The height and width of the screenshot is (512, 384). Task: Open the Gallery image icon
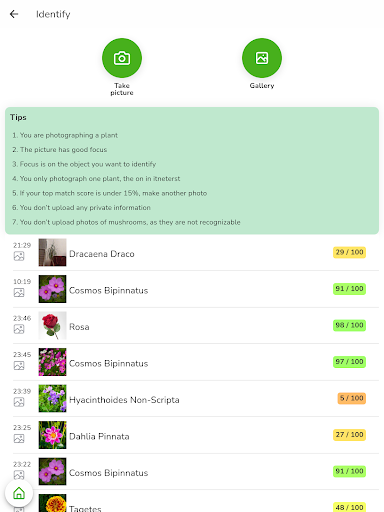(x=262, y=58)
